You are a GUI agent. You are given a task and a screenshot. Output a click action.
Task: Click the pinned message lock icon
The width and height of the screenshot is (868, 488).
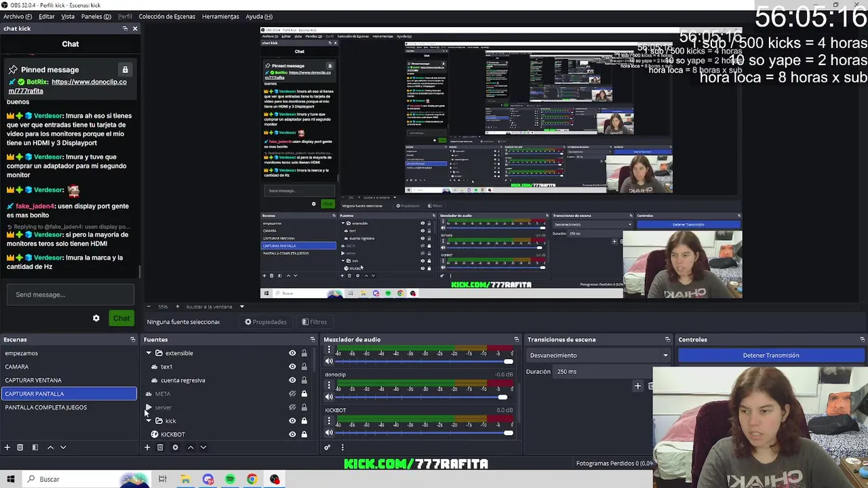125,70
